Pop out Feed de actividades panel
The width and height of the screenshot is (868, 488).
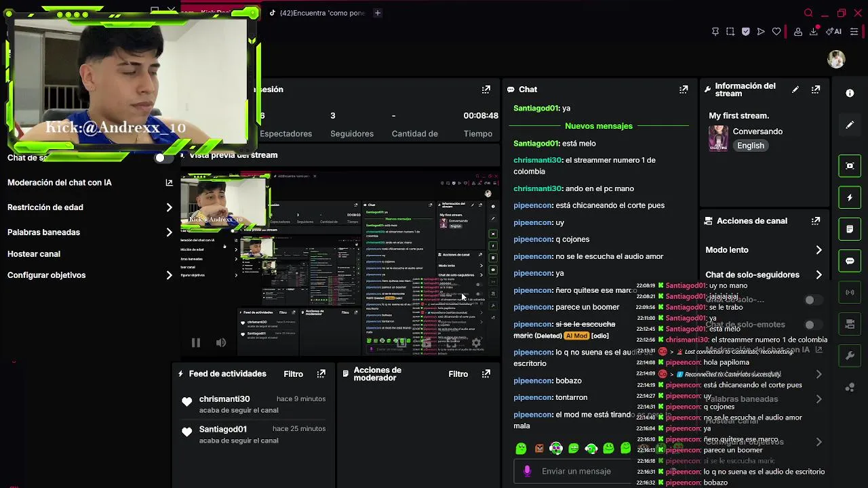coord(321,373)
